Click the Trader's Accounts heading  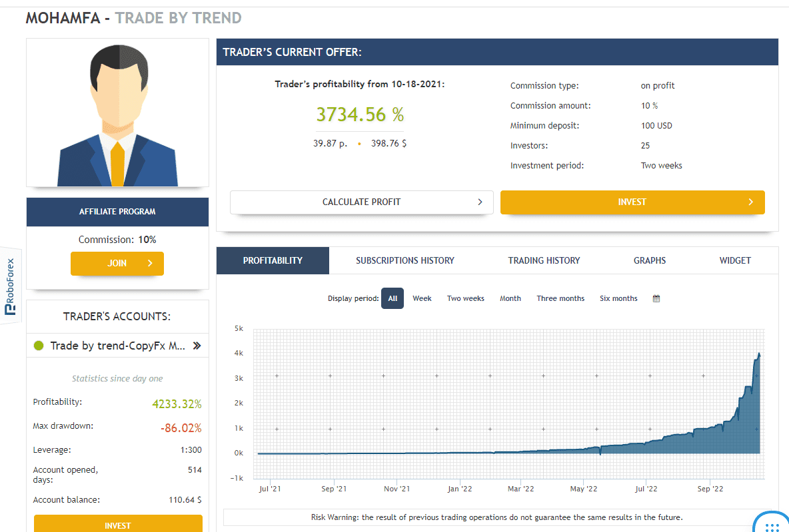click(x=117, y=316)
